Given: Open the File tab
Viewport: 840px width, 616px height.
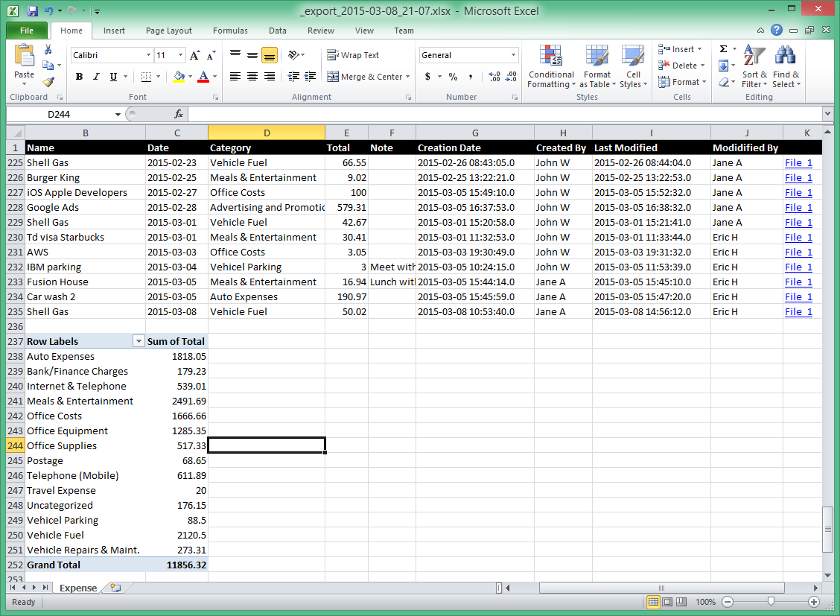Looking at the screenshot, I should click(27, 31).
